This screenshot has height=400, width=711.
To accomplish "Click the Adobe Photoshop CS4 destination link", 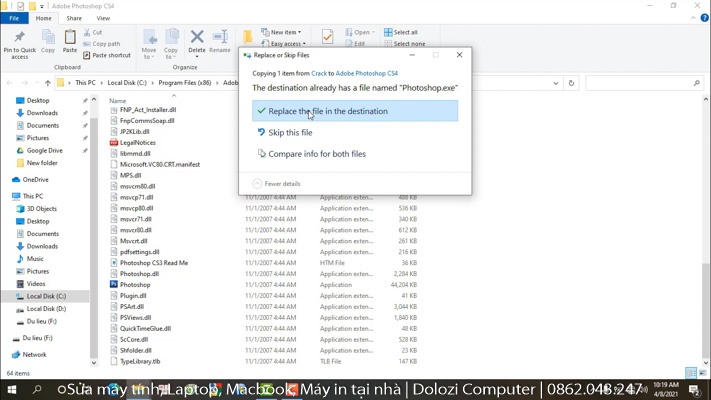I will pos(366,73).
